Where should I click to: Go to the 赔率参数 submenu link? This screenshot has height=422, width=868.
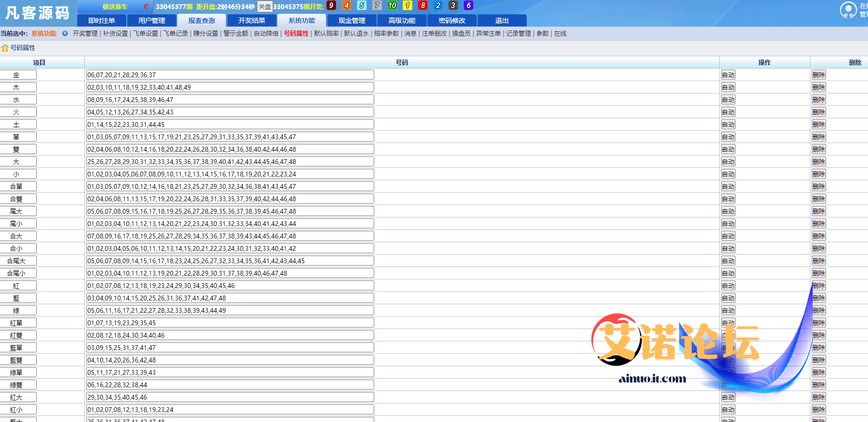click(386, 33)
